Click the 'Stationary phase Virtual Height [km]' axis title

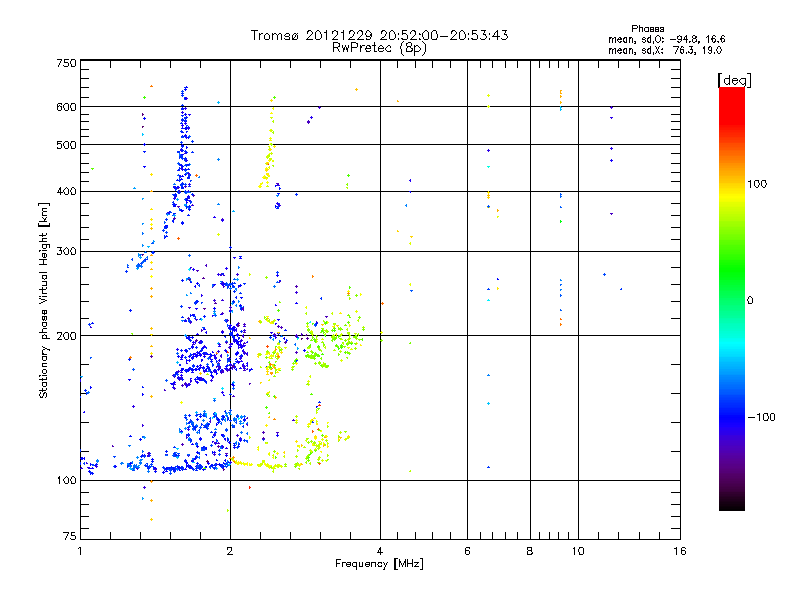click(44, 300)
